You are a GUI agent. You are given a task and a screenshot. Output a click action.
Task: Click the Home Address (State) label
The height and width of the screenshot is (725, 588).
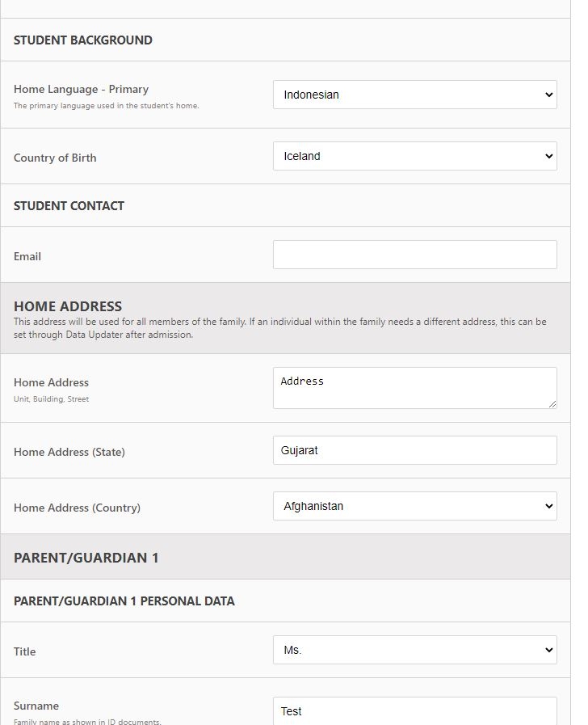pos(69,452)
